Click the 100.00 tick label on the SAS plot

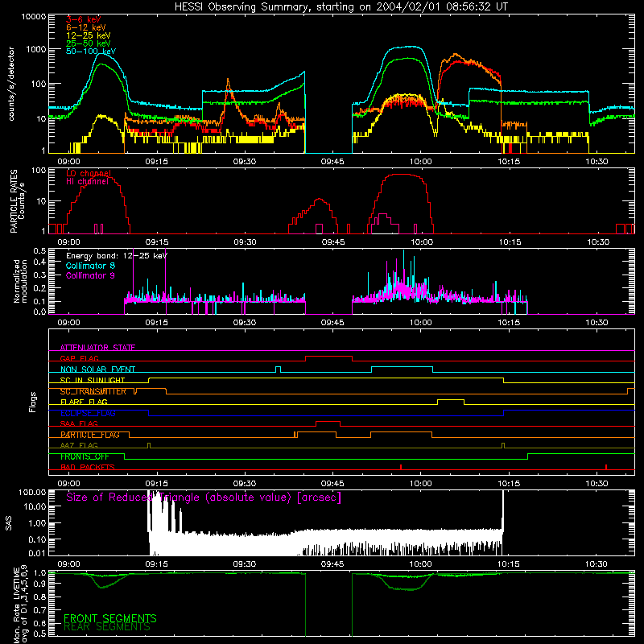point(32,492)
